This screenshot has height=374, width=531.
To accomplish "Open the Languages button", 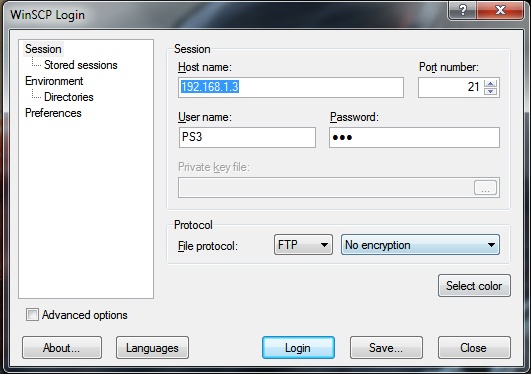I will (152, 348).
